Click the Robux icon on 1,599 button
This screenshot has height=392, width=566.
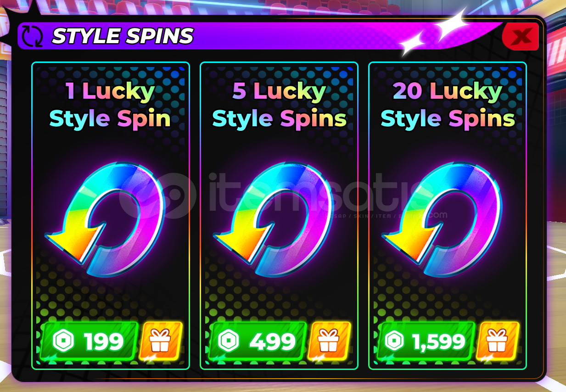[x=394, y=341]
